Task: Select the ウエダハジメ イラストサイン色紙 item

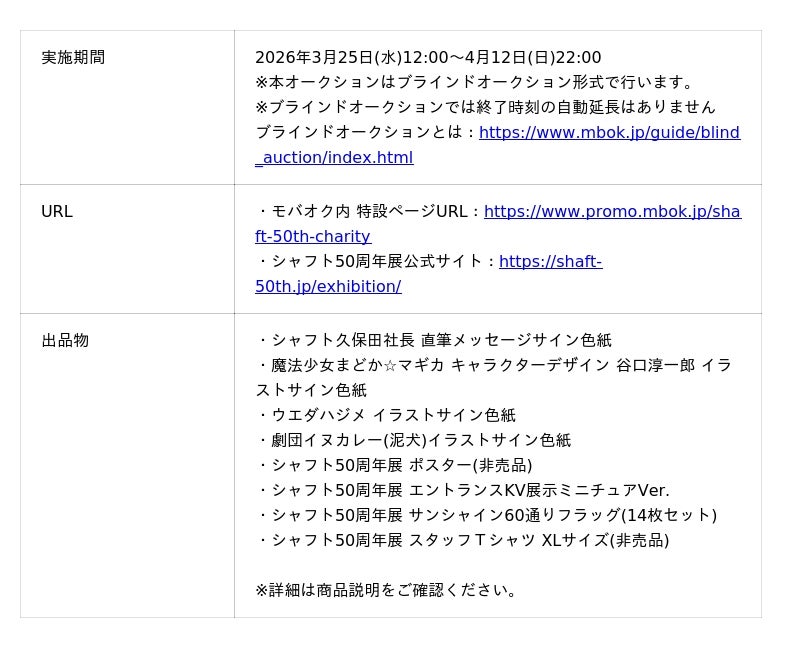Action: point(386,416)
